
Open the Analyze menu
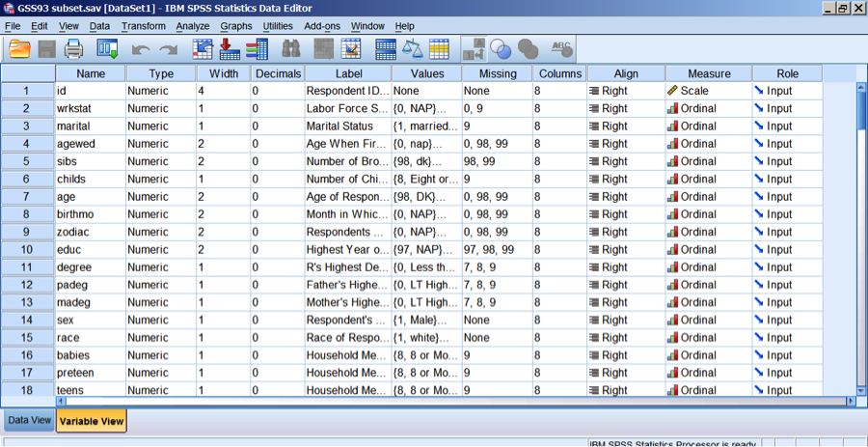pyautogui.click(x=193, y=26)
